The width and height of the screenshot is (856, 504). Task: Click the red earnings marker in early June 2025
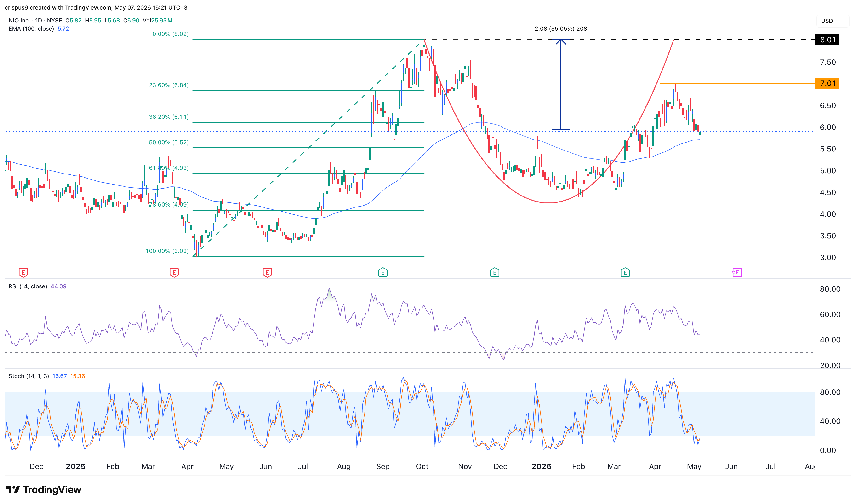268,272
